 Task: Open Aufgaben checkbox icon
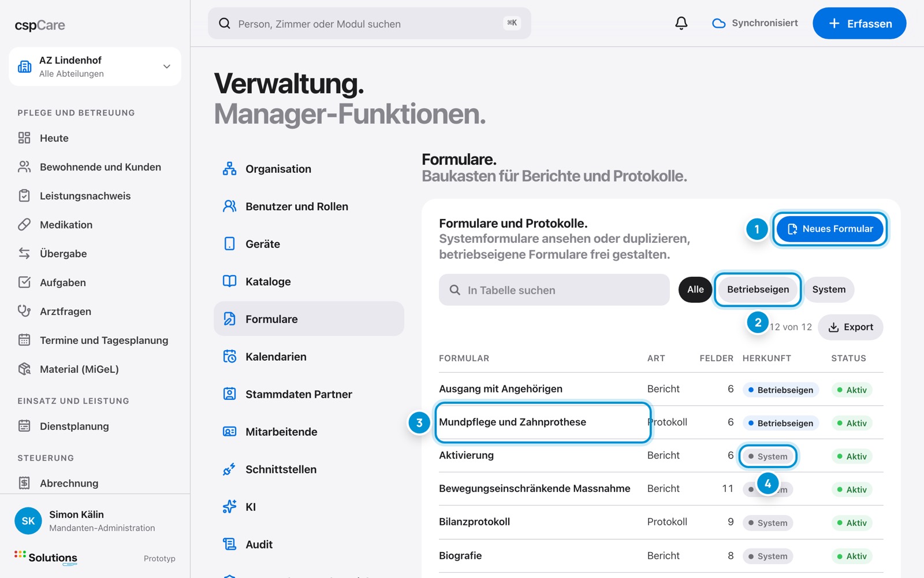tap(24, 282)
